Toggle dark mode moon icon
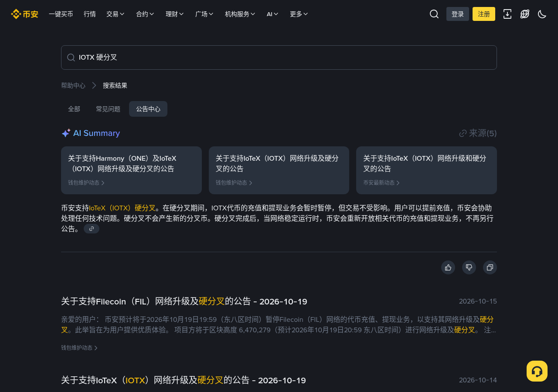 (542, 14)
